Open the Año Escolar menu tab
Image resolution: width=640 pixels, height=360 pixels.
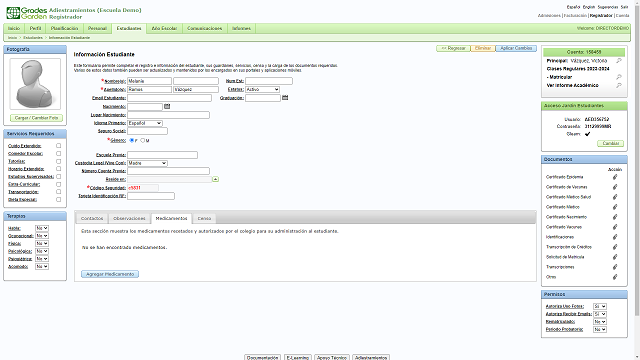tap(164, 29)
